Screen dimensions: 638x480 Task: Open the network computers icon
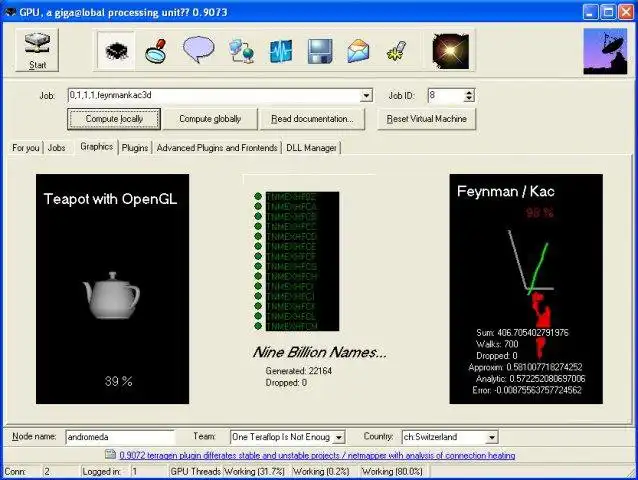click(242, 51)
